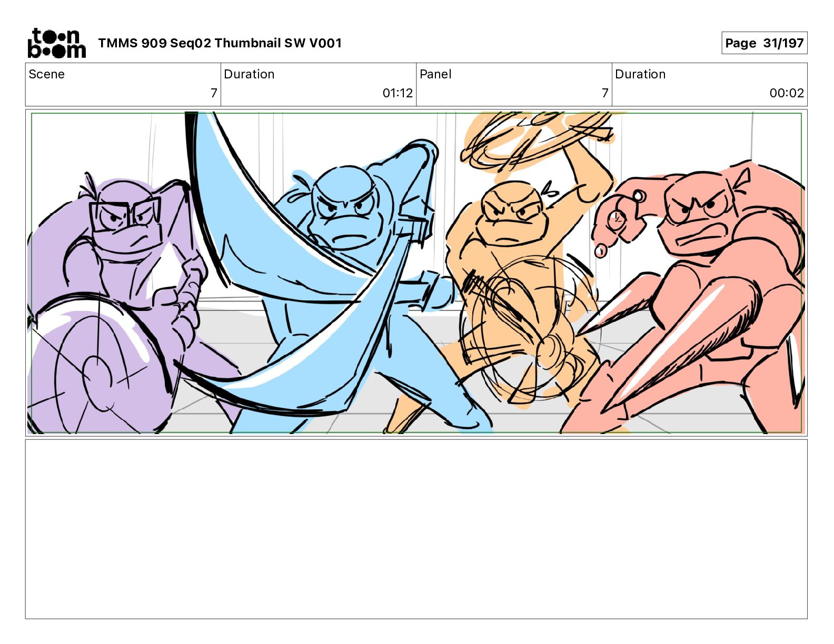
Task: Click the Toon Boom logo
Action: (56, 43)
